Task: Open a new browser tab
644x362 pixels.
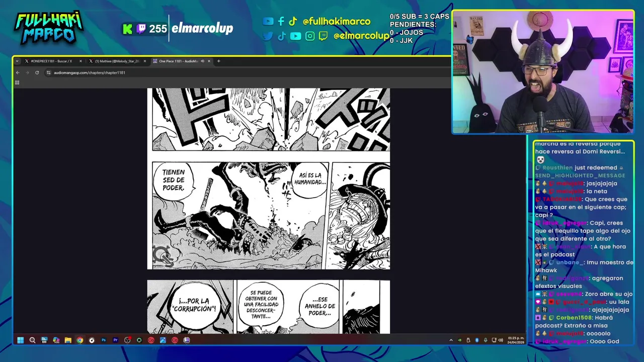Action: [x=218, y=61]
